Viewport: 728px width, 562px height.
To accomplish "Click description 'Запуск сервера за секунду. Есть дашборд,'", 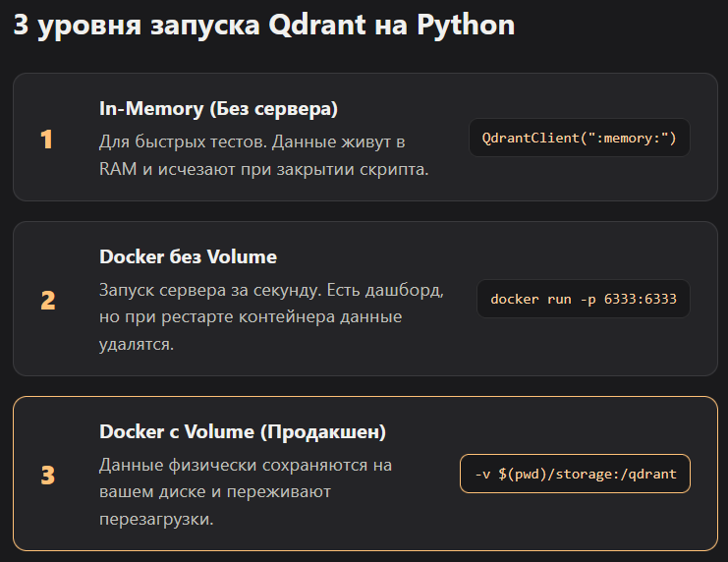I will (x=271, y=290).
